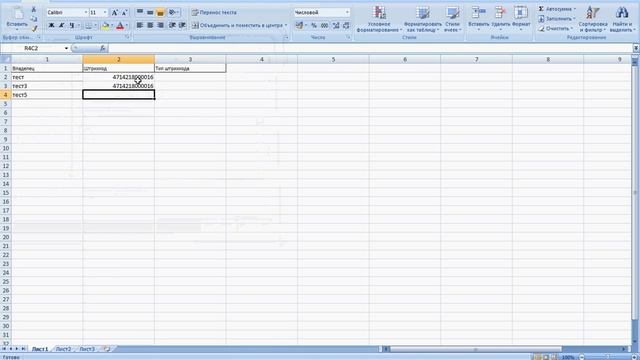Click the Name Box showing R4C2
Image resolution: width=640 pixels, height=360 pixels.
[32, 48]
